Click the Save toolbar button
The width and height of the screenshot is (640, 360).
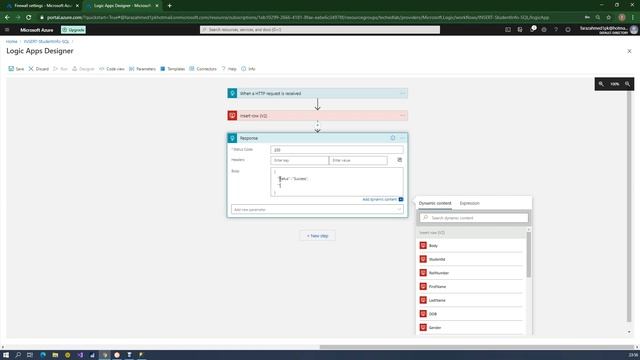[x=16, y=69]
